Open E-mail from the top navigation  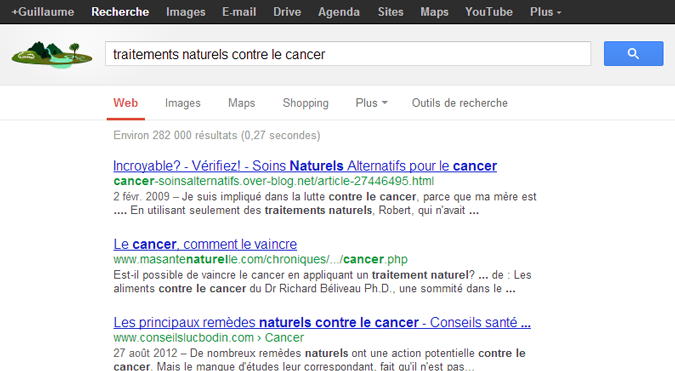239,12
